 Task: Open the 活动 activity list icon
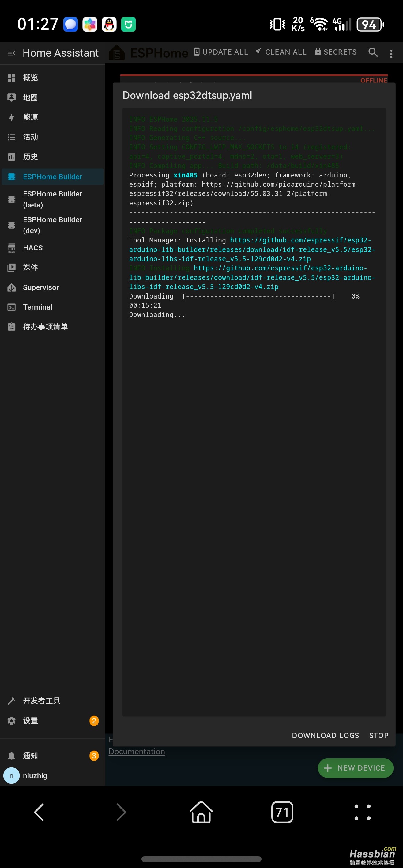[x=11, y=137]
